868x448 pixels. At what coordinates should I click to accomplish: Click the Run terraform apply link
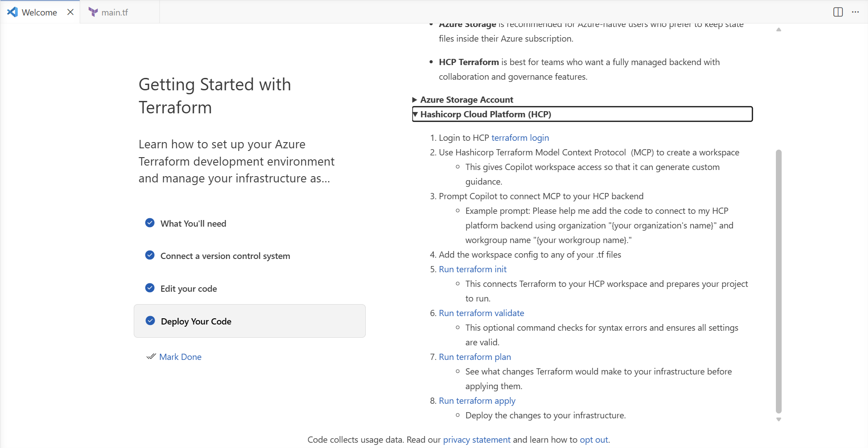tap(477, 401)
